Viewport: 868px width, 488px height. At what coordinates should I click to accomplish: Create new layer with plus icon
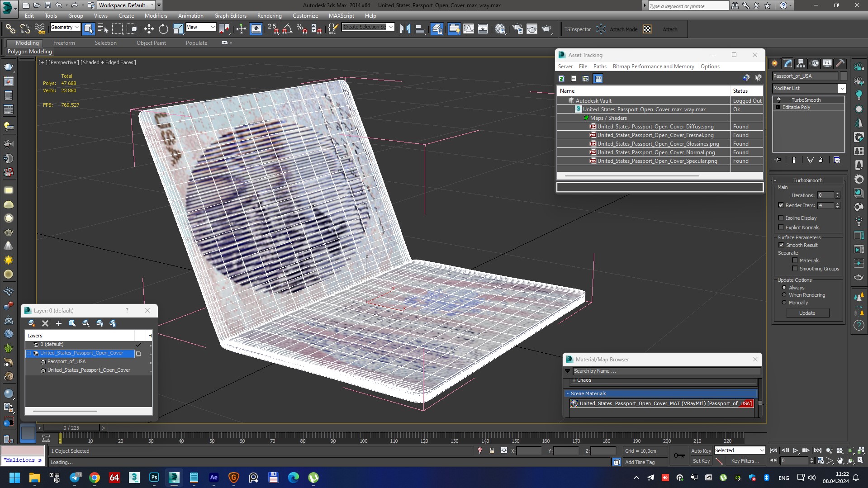click(58, 323)
